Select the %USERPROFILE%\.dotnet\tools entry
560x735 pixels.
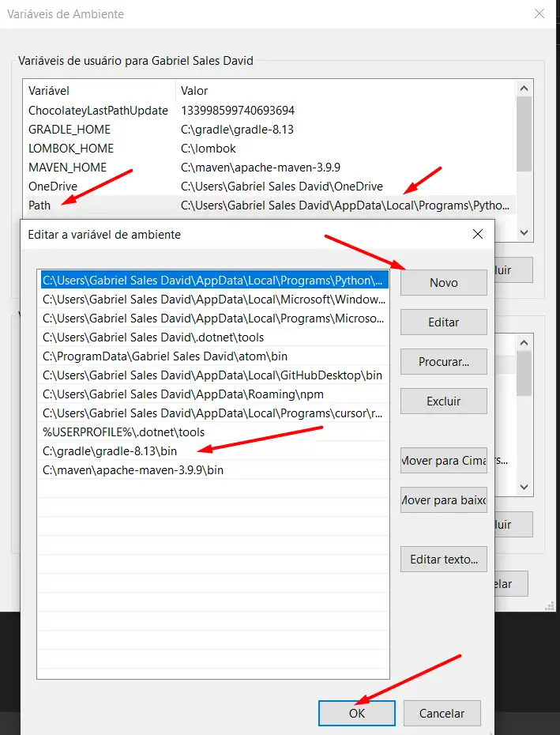[x=123, y=432]
